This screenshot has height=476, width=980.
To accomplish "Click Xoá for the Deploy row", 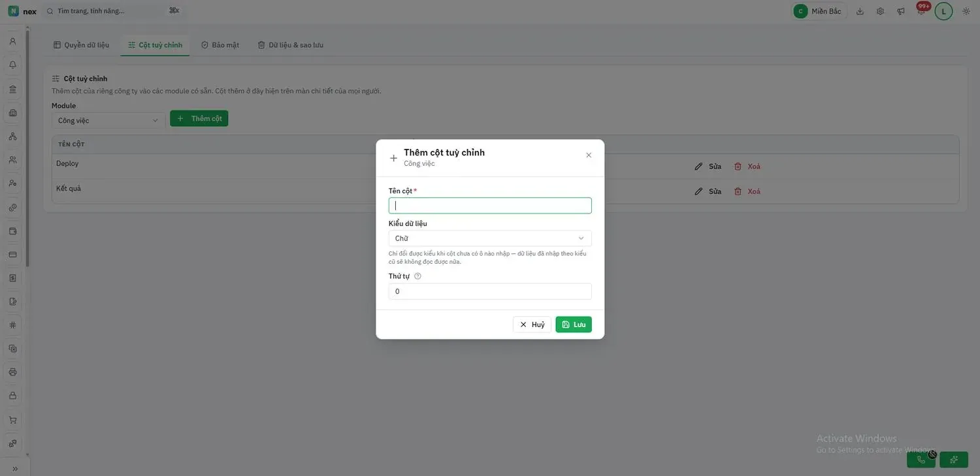I will click(747, 167).
